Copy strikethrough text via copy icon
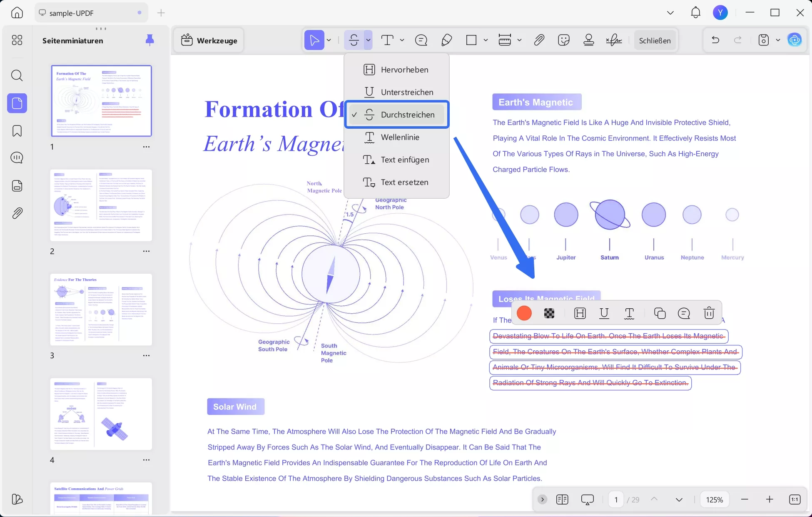The image size is (812, 517). (660, 313)
